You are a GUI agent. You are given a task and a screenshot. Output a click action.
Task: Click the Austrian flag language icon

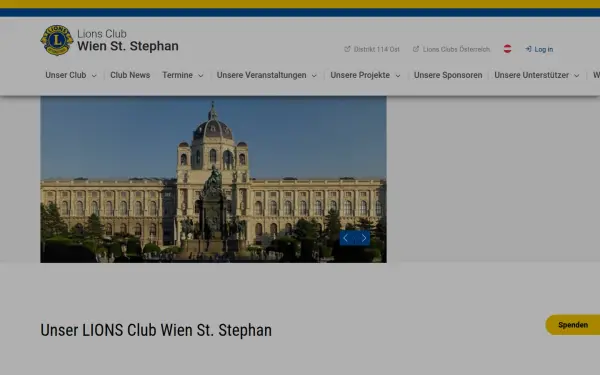(507, 49)
